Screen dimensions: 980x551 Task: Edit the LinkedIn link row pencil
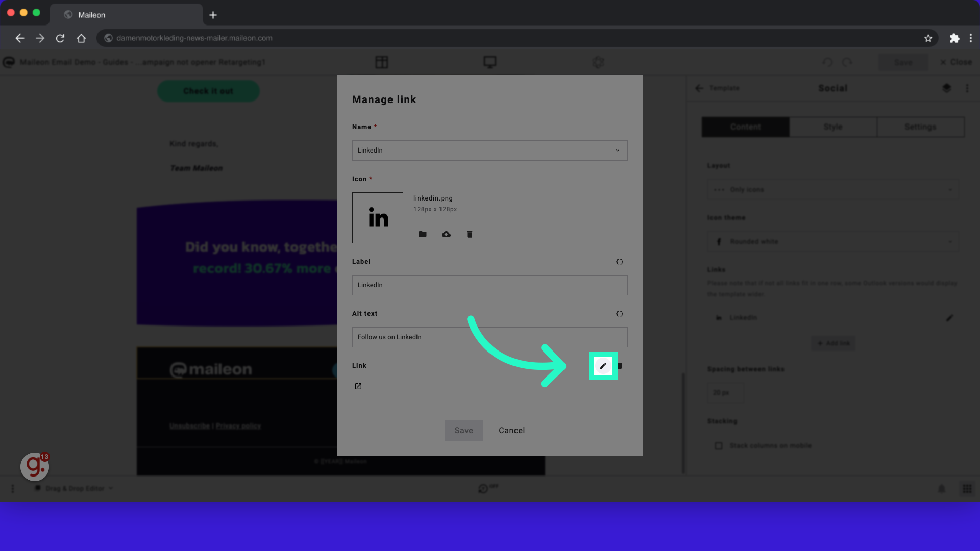[949, 318]
